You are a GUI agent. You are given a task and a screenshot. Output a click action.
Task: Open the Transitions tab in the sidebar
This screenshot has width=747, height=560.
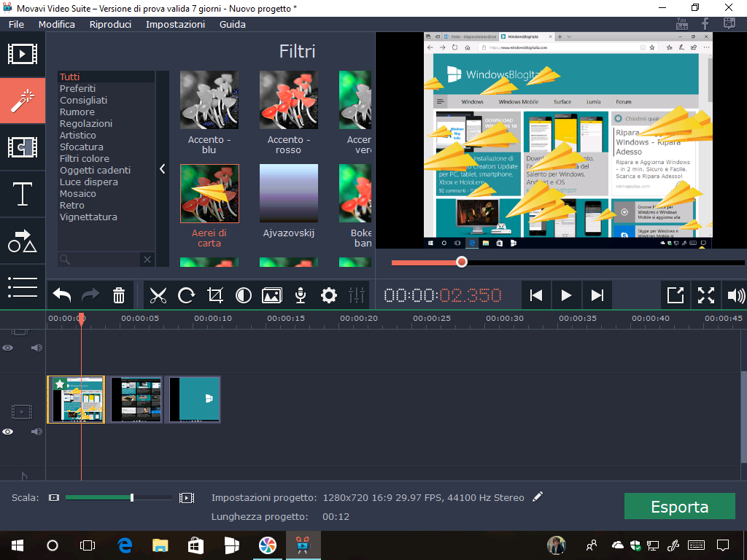23,147
